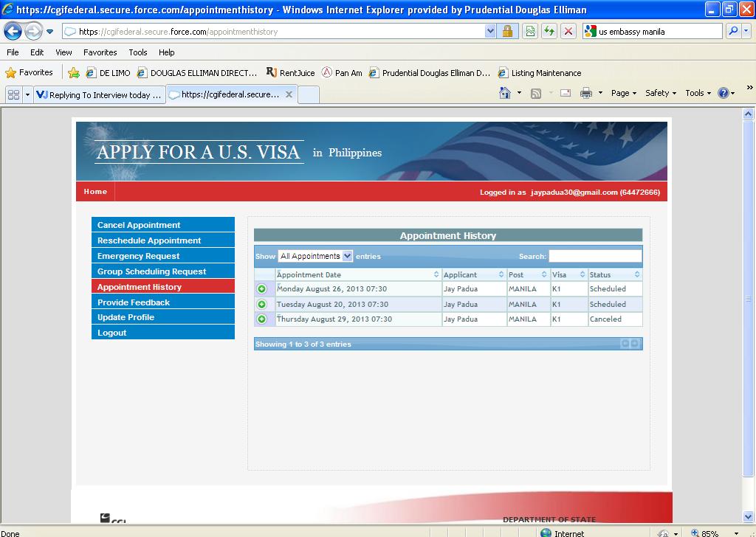This screenshot has height=537, width=756.
Task: Click the Print icon
Action: point(585,93)
